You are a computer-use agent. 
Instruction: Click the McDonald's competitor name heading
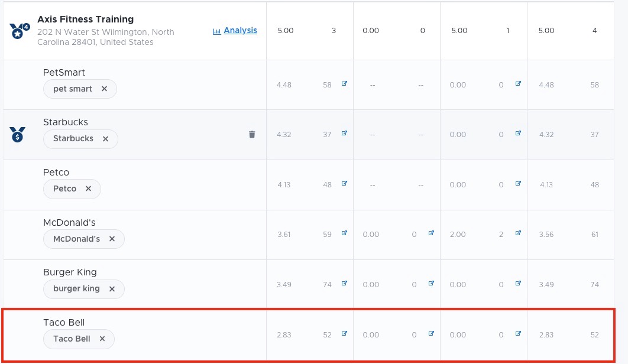point(69,222)
